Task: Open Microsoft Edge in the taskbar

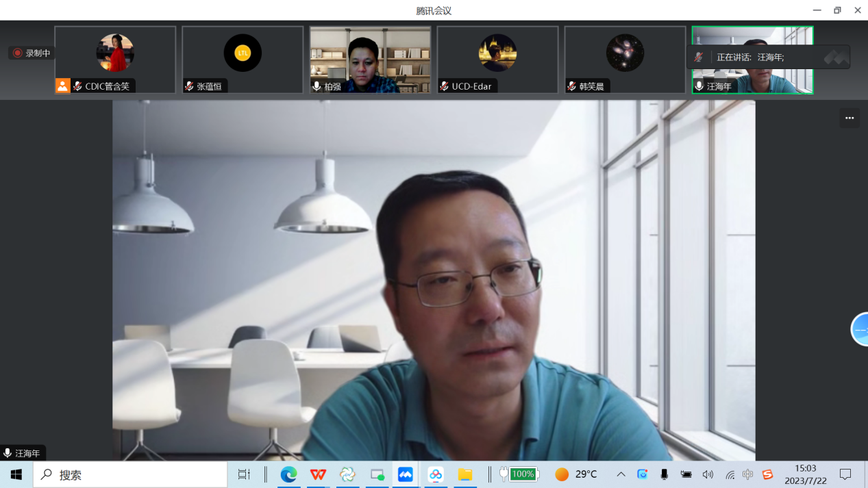Action: tap(288, 474)
